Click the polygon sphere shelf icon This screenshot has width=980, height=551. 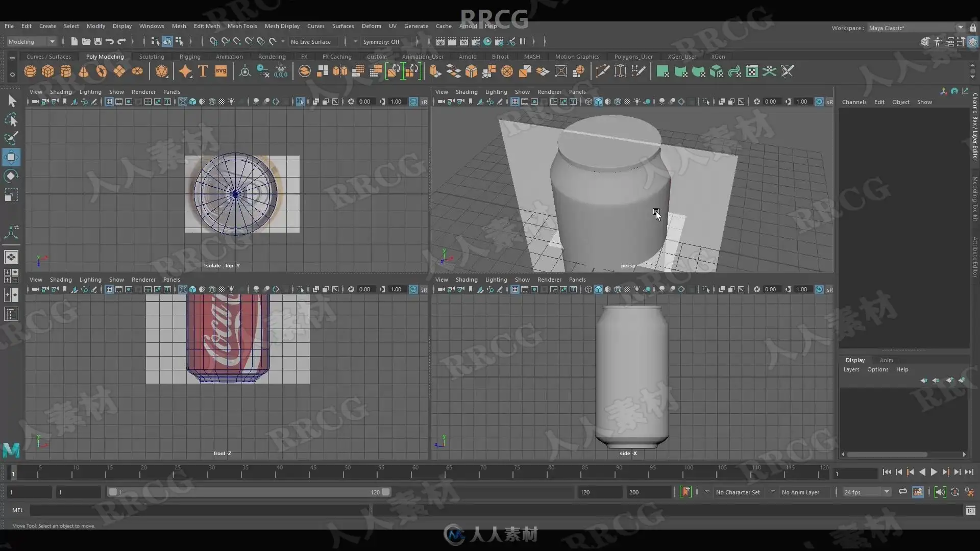(x=30, y=71)
